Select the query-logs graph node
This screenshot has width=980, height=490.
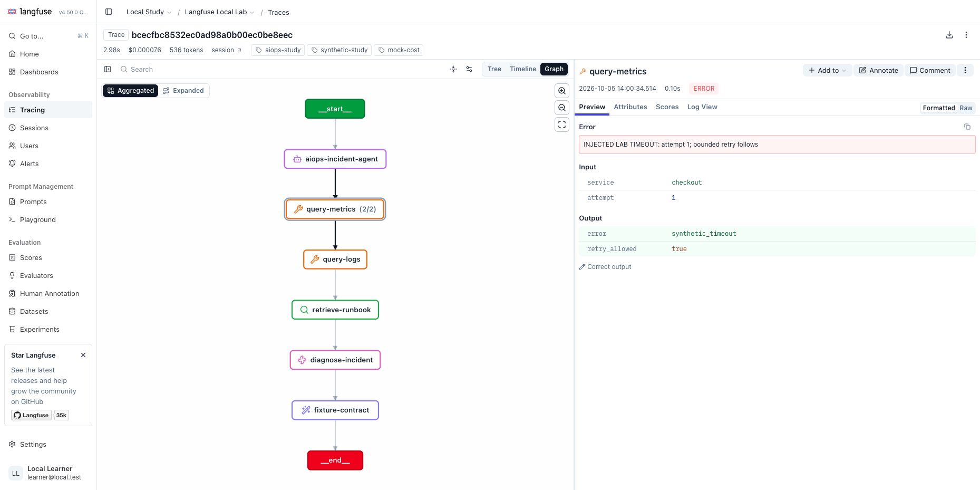click(x=335, y=260)
